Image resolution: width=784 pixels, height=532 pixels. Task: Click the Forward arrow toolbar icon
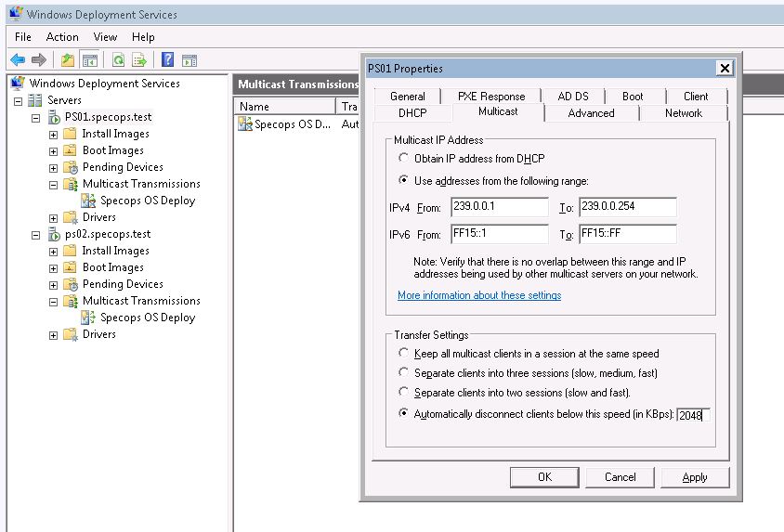point(38,60)
